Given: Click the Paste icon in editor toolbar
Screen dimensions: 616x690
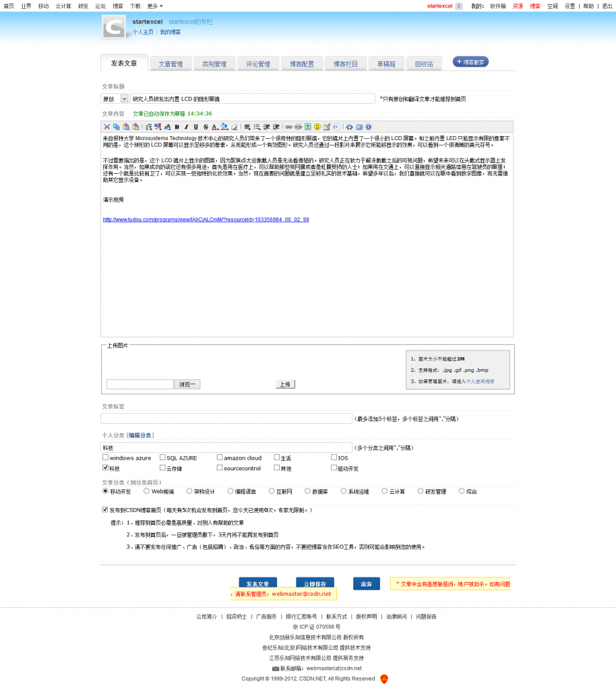Looking at the screenshot, I should pyautogui.click(x=126, y=127).
